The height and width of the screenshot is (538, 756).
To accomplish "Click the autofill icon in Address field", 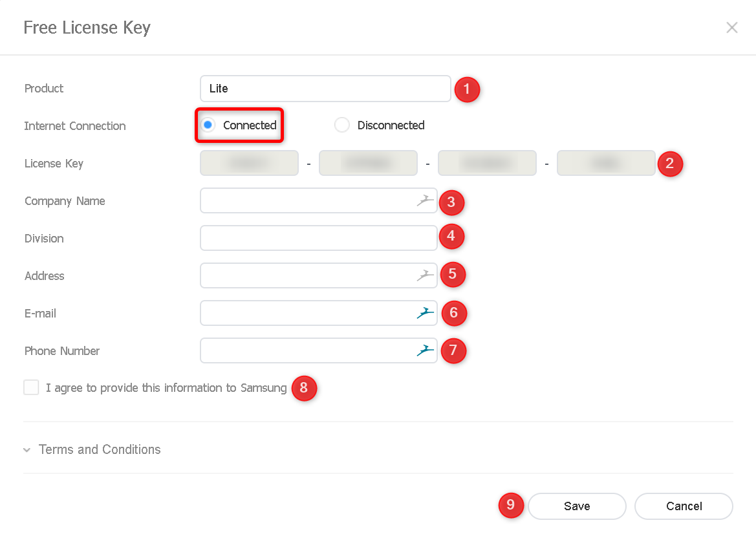I will pyautogui.click(x=426, y=275).
